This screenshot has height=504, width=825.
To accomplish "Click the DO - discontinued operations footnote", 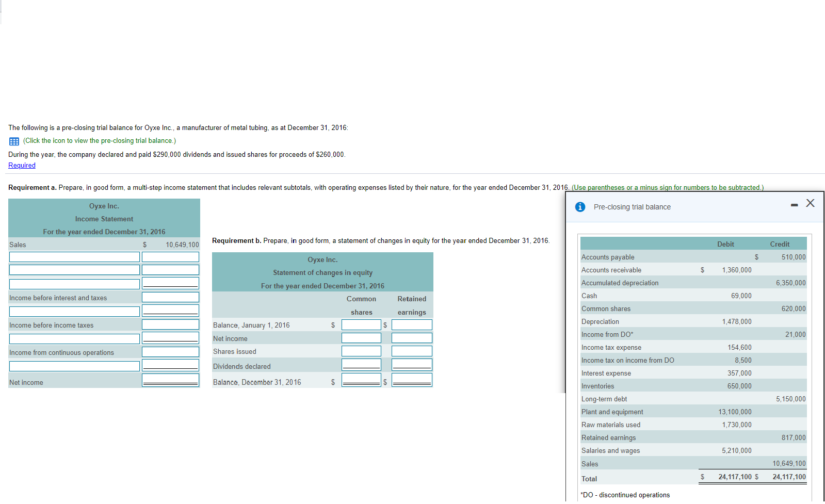I will coord(625,495).
